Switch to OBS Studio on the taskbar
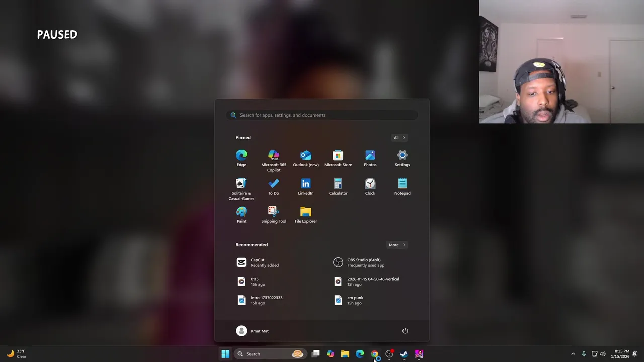This screenshot has height=362, width=644. tap(389, 354)
